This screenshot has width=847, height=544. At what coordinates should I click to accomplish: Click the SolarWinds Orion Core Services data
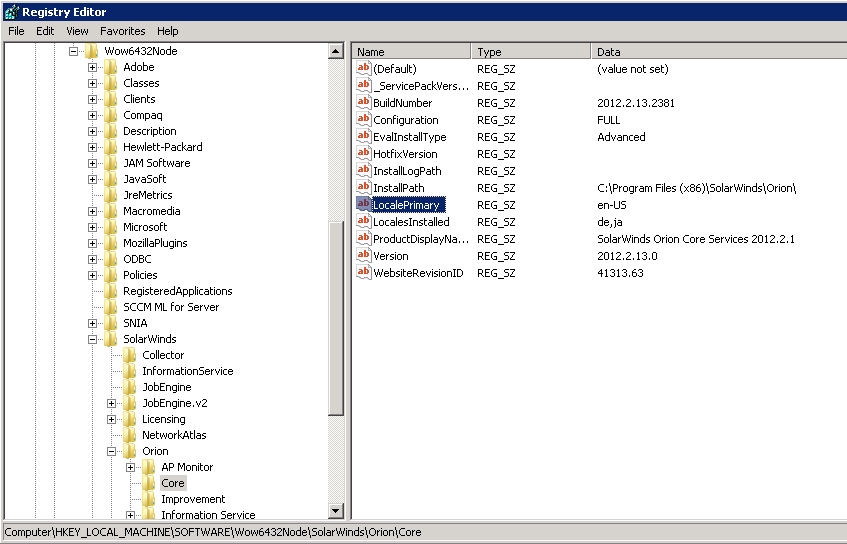(696, 239)
